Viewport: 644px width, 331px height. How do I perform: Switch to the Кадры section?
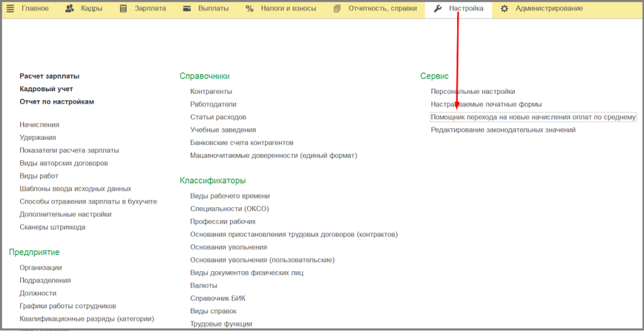pos(91,8)
